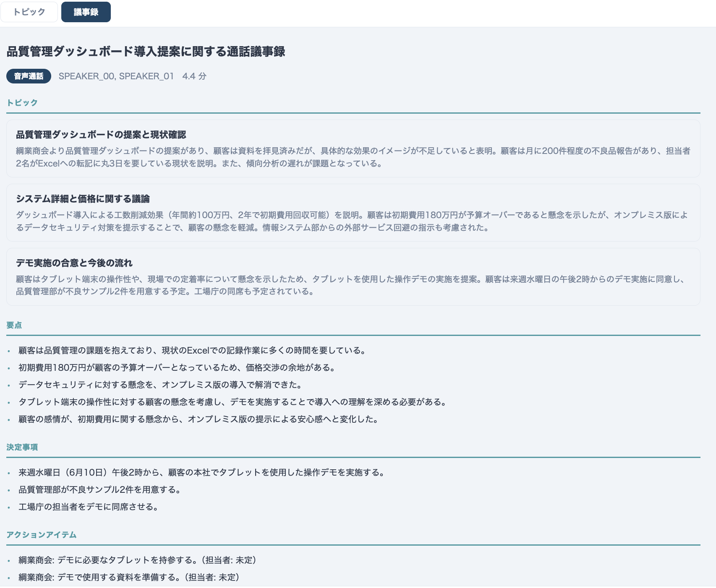Click action item デモで使用する資料を準備する
Image resolution: width=716 pixels, height=588 pixels.
pyautogui.click(x=129, y=578)
